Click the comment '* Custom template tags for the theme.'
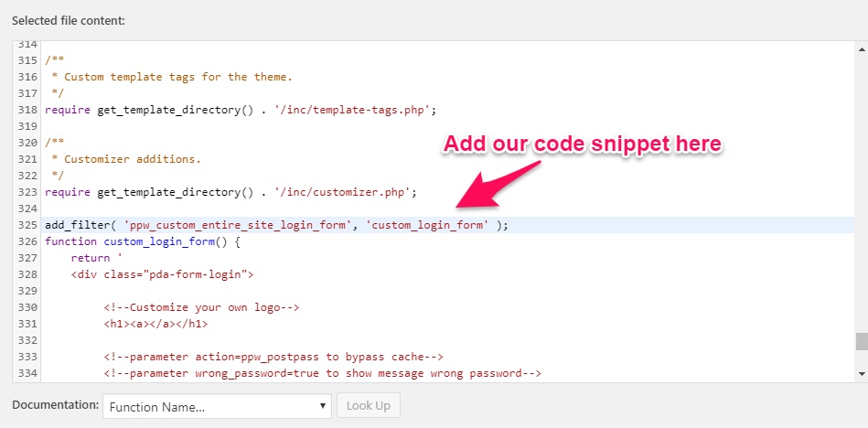 pos(172,77)
